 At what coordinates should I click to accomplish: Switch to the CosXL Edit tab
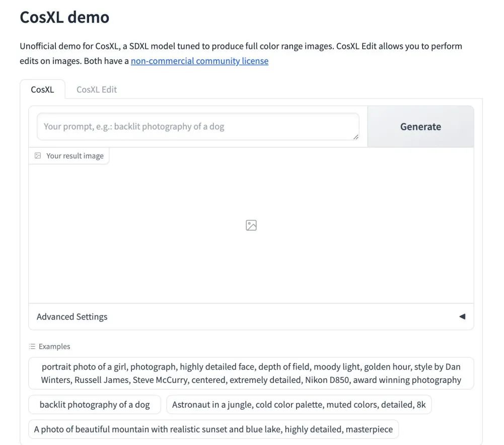[x=97, y=89]
